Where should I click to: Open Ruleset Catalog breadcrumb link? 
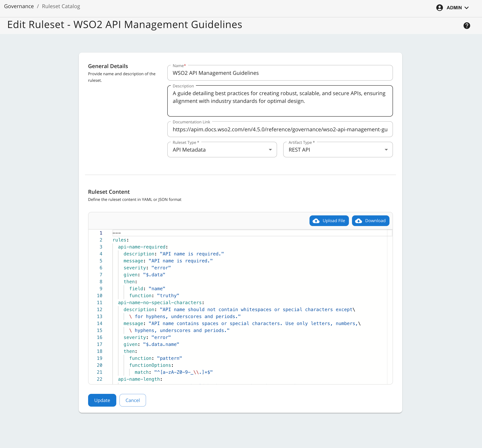61,6
